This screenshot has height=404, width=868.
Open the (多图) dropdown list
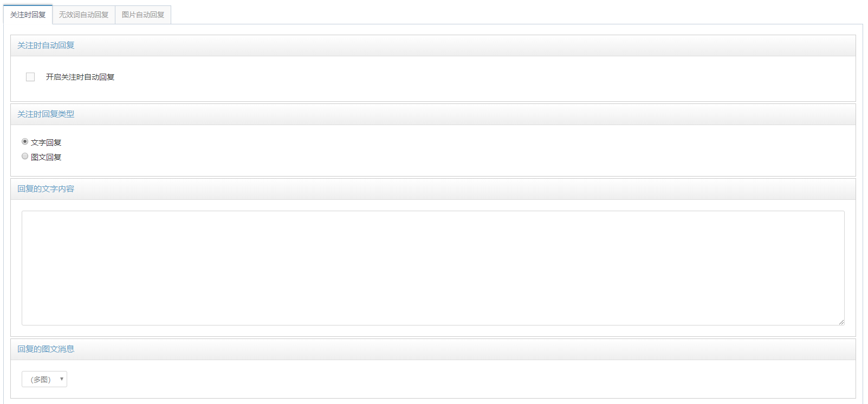tap(44, 379)
